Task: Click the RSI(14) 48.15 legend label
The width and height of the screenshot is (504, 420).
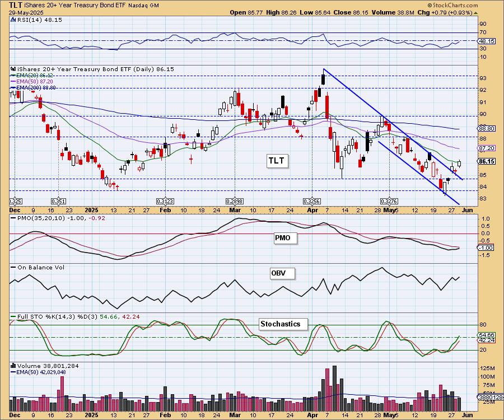Action: [40, 20]
